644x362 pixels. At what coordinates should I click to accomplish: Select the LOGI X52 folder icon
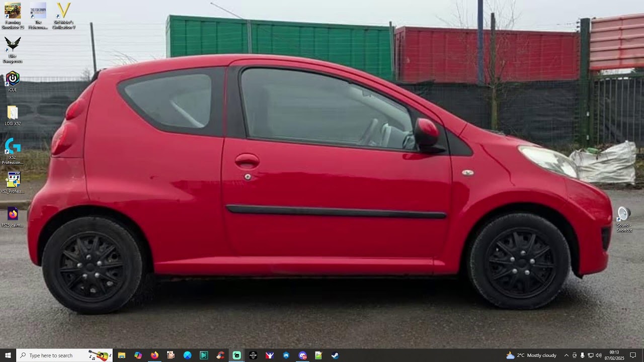point(13,116)
